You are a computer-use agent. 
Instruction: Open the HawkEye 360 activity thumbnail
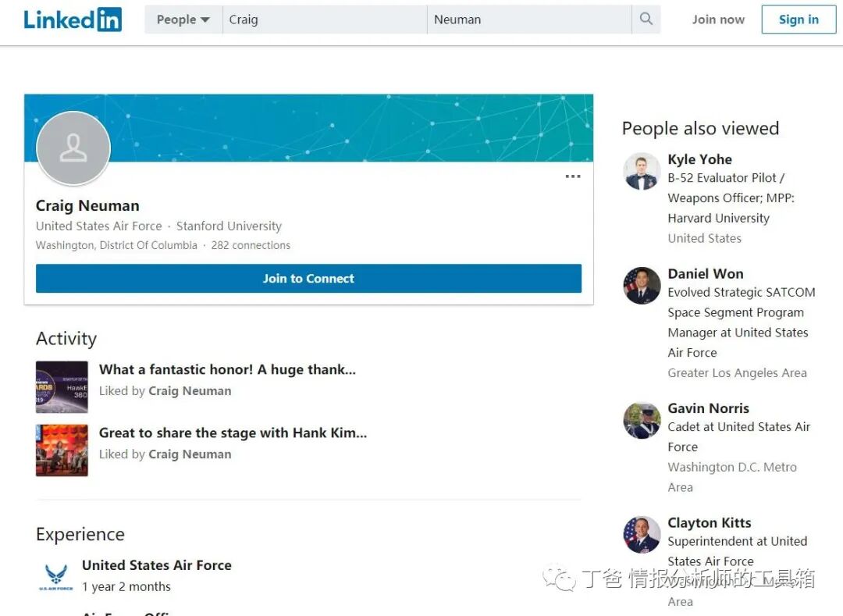click(62, 387)
